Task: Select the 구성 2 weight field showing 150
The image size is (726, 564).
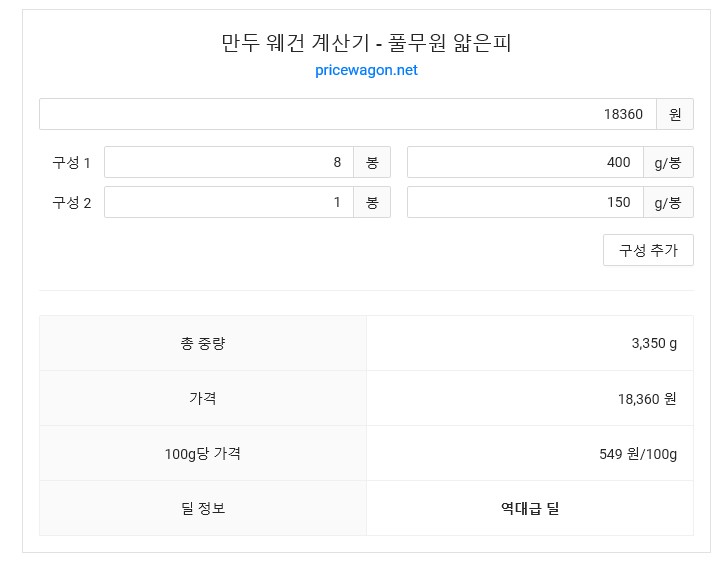Action: pyautogui.click(x=525, y=202)
